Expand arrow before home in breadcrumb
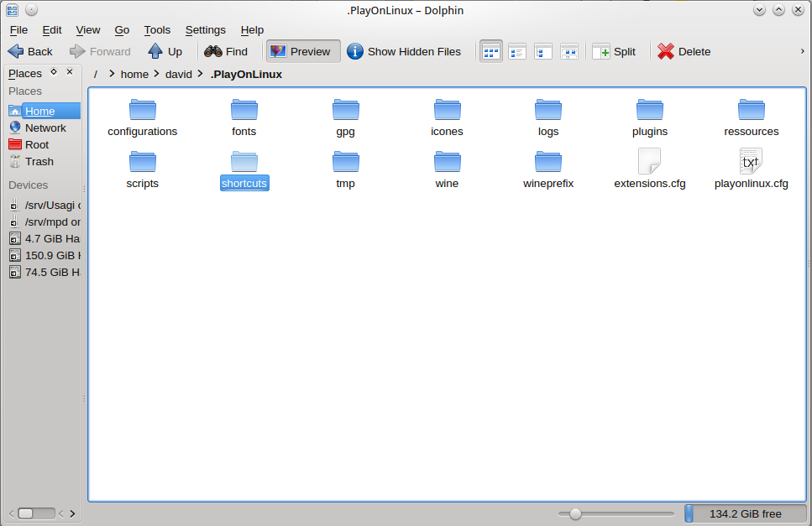 112,74
